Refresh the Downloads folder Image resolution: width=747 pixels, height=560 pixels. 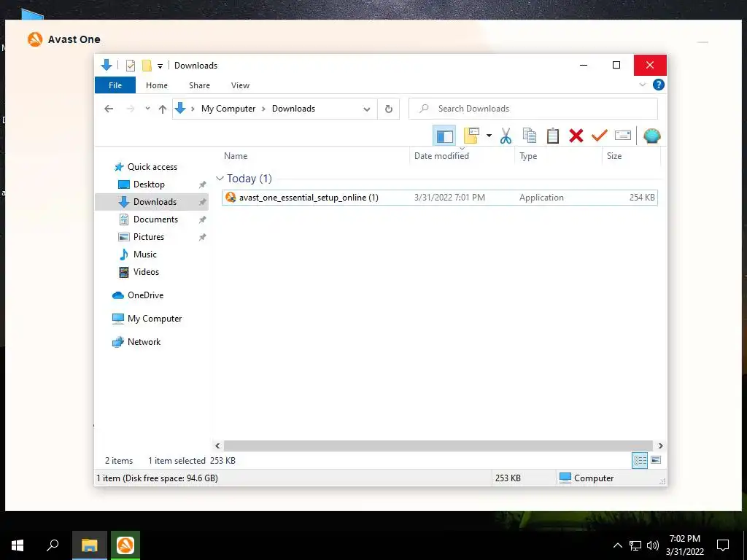(x=389, y=109)
